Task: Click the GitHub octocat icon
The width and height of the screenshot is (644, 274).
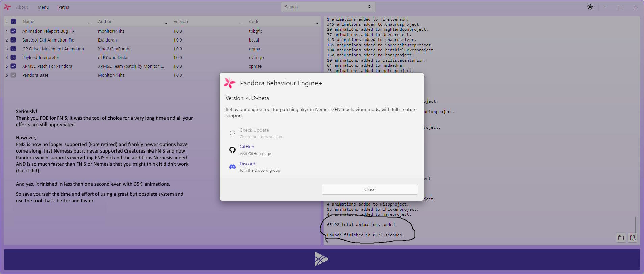Action: tap(232, 150)
